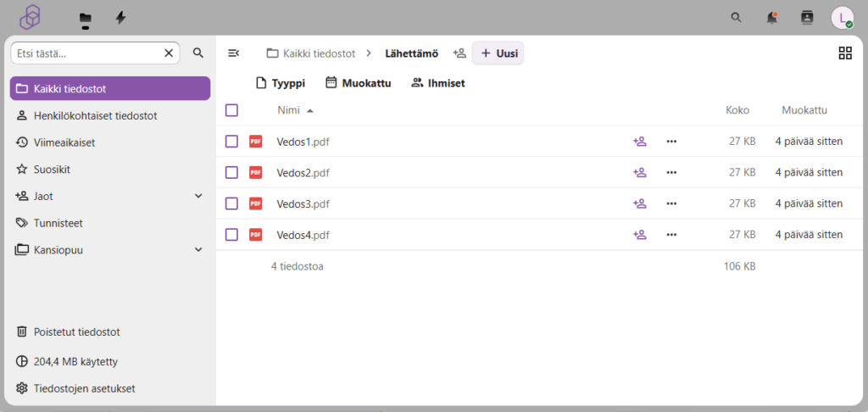The width and height of the screenshot is (868, 412).
Task: Open the Activity lightning bolt icon
Action: click(x=120, y=18)
